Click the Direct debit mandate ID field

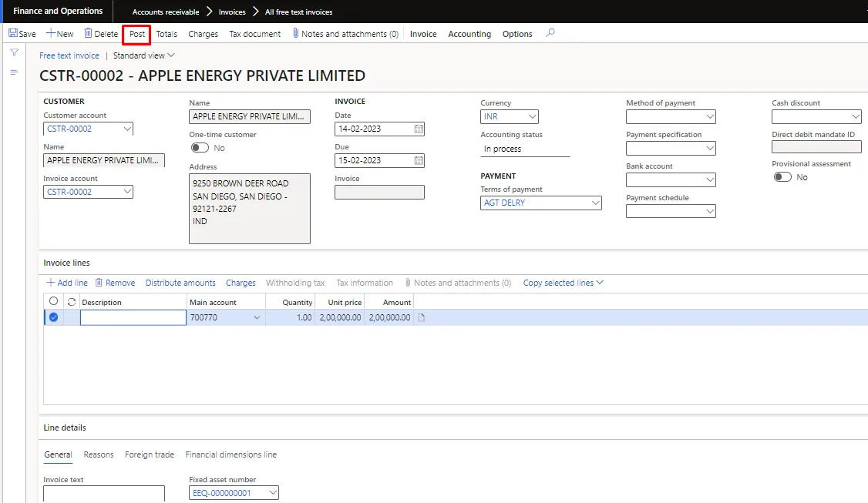click(816, 146)
